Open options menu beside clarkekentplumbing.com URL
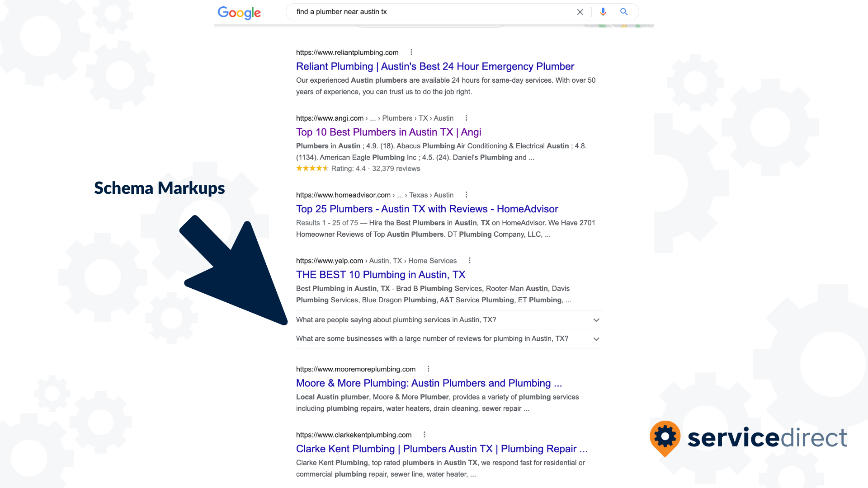 (x=425, y=435)
